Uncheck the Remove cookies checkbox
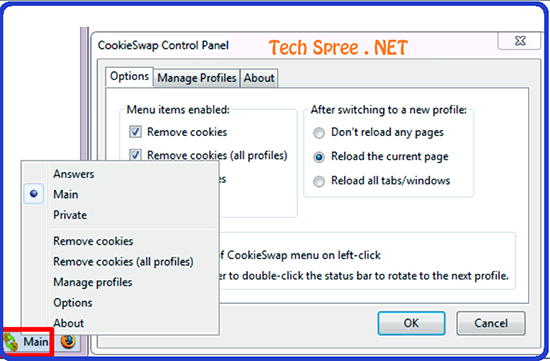550x361 pixels. coord(135,132)
